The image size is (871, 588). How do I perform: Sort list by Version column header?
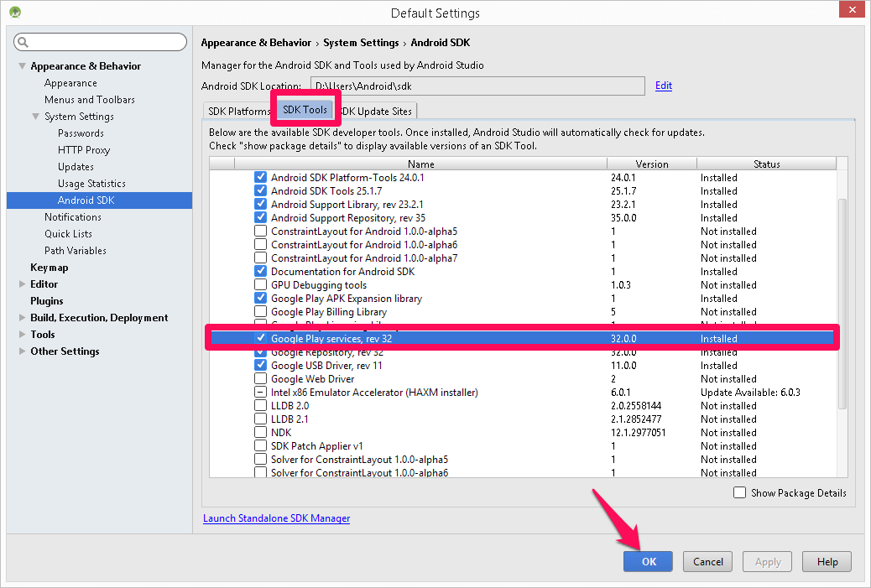click(652, 164)
